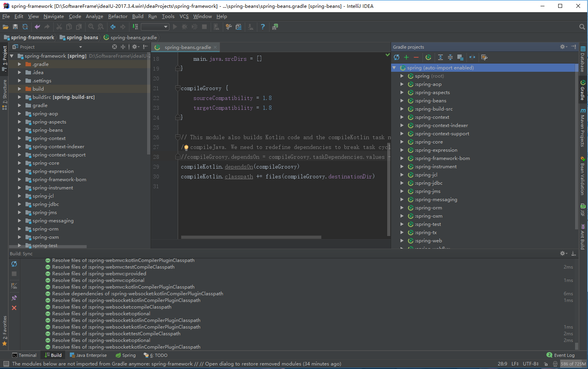Refresh all Gradle projects
Image resolution: width=588 pixels, height=369 pixels.
[x=397, y=57]
